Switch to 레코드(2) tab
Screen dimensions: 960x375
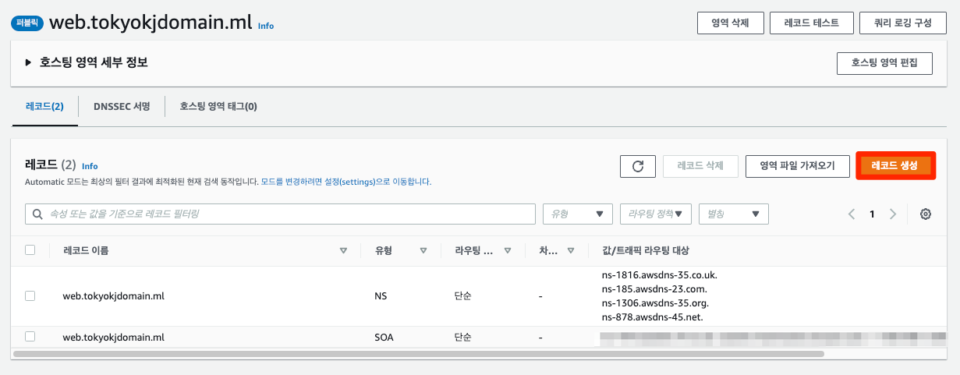click(x=45, y=106)
